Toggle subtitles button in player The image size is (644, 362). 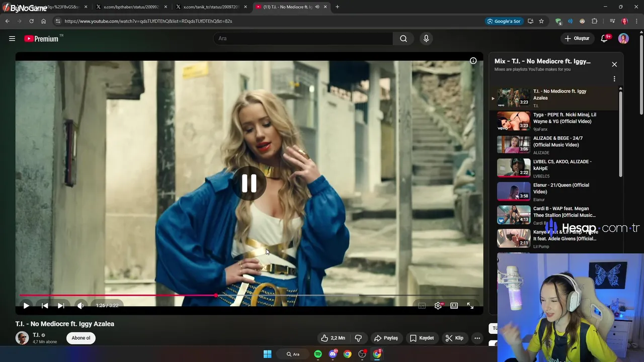422,305
